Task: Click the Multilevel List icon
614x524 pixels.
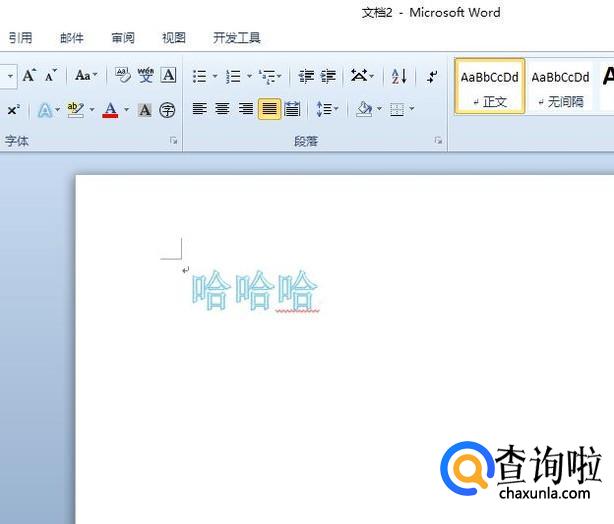Action: (x=267, y=76)
